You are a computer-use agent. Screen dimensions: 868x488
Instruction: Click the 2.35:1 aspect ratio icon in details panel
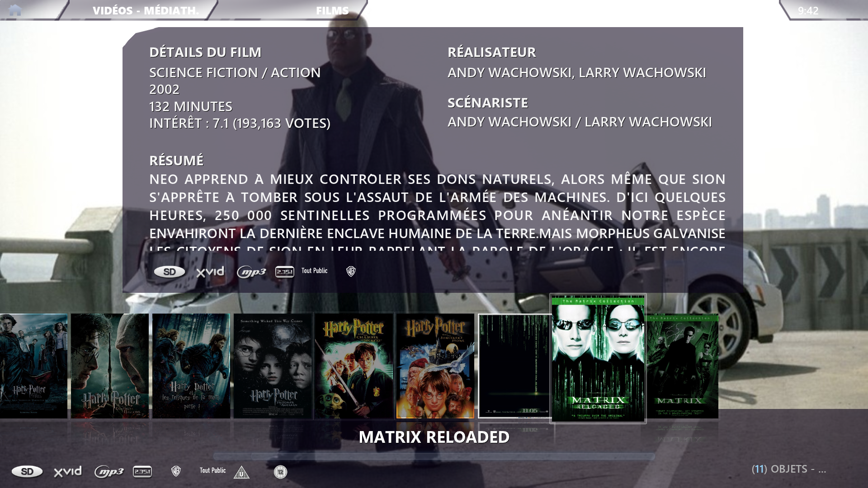[x=285, y=272]
